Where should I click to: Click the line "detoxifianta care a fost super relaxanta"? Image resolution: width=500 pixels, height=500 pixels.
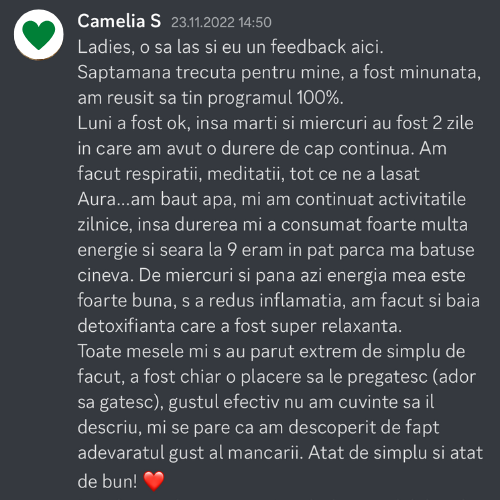240,326
